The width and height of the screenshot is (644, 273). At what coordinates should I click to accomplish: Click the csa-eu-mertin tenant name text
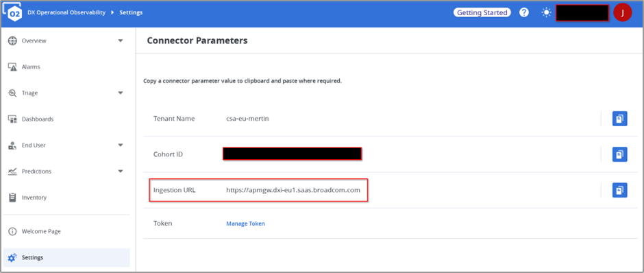point(247,119)
